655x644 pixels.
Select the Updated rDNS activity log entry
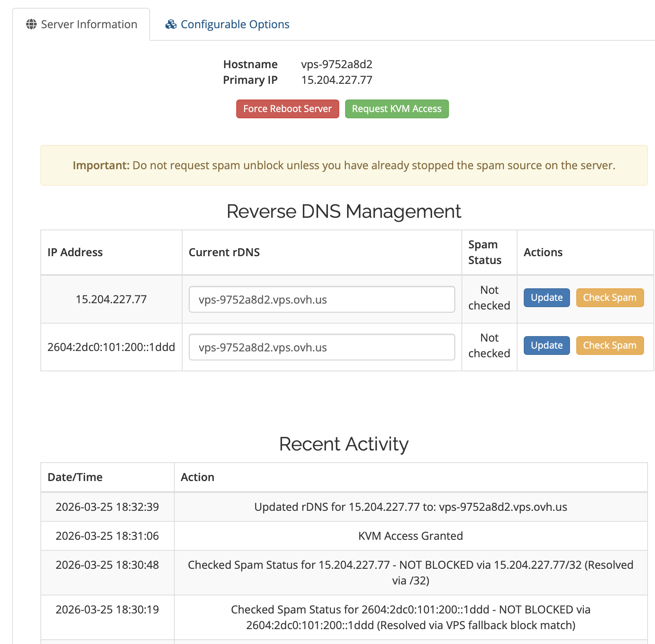click(x=410, y=507)
